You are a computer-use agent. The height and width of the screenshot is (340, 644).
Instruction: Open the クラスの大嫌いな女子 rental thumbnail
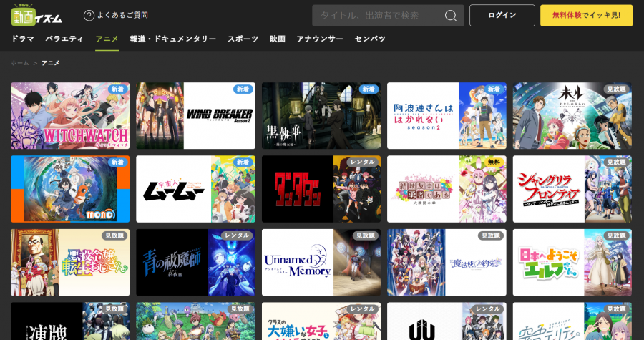[x=321, y=321]
